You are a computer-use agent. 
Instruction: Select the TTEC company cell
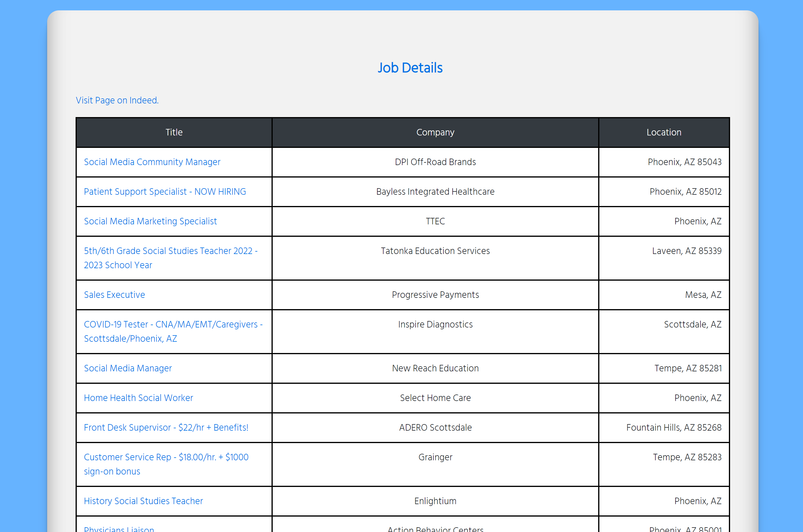point(435,221)
